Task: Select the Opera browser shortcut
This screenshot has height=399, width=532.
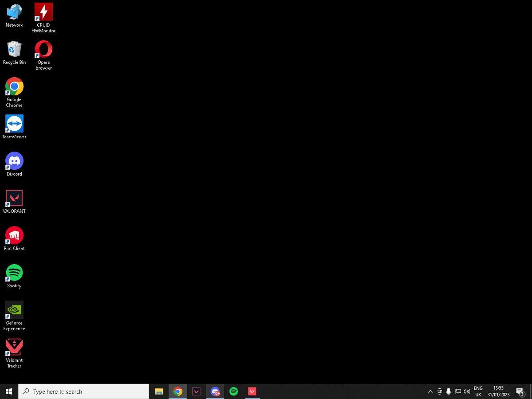Action: 43,55
